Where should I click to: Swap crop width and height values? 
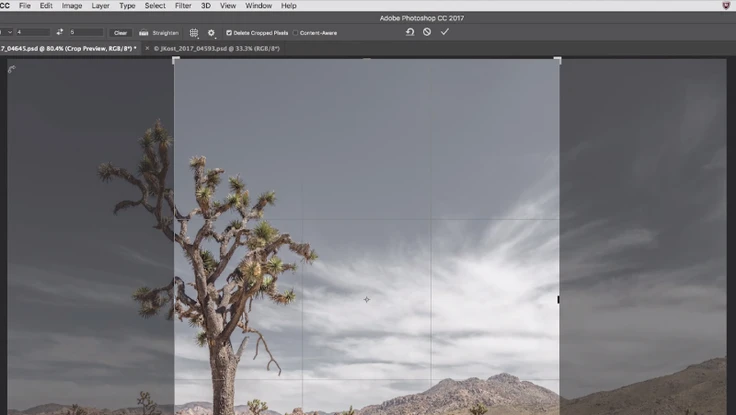pyautogui.click(x=60, y=32)
